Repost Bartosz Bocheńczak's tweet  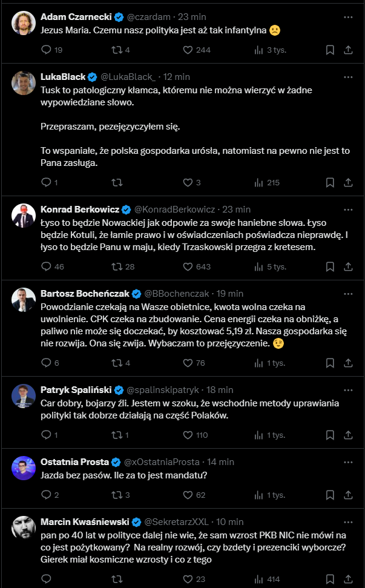118,363
